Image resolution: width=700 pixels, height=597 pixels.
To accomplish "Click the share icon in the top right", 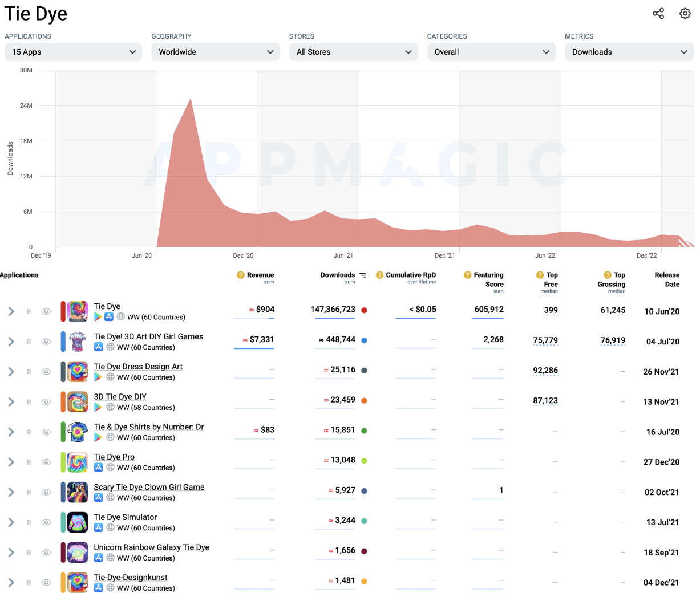I will click(658, 13).
